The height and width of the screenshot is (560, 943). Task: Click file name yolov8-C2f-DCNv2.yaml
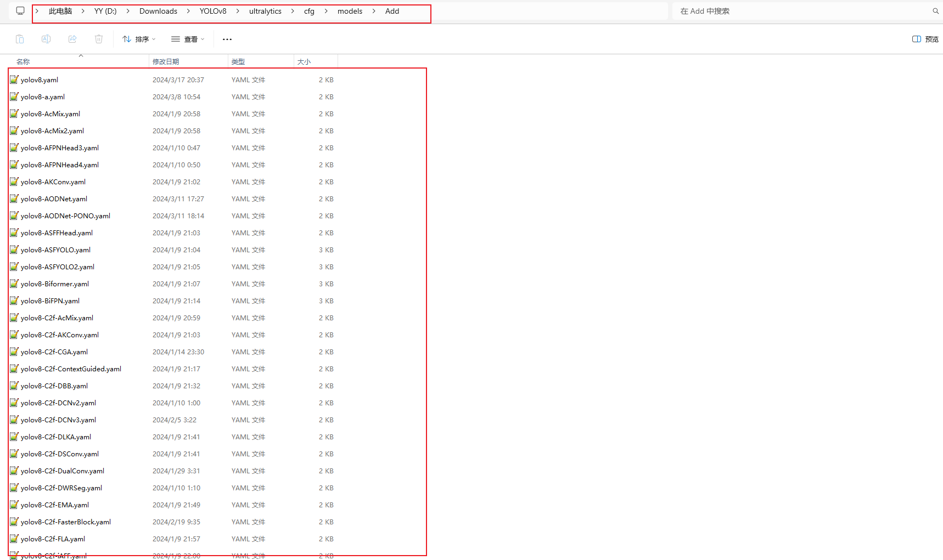click(x=58, y=403)
